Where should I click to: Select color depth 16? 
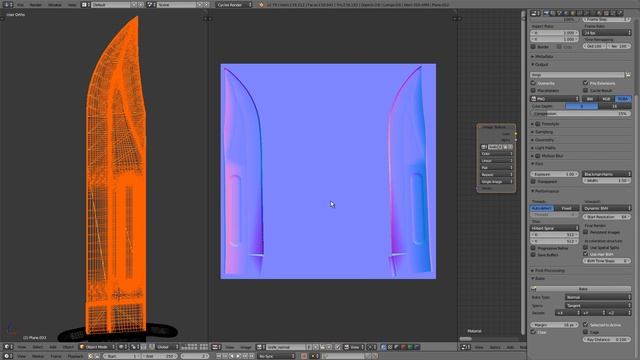point(615,106)
